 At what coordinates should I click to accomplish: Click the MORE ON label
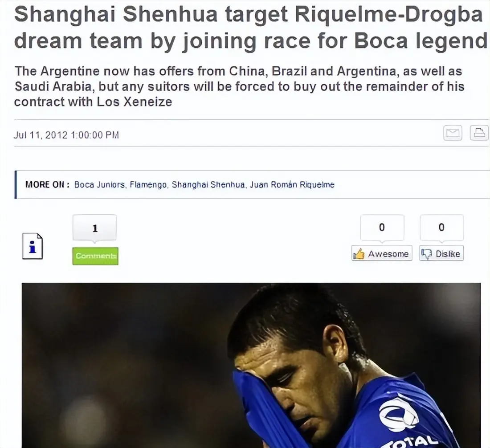(47, 185)
